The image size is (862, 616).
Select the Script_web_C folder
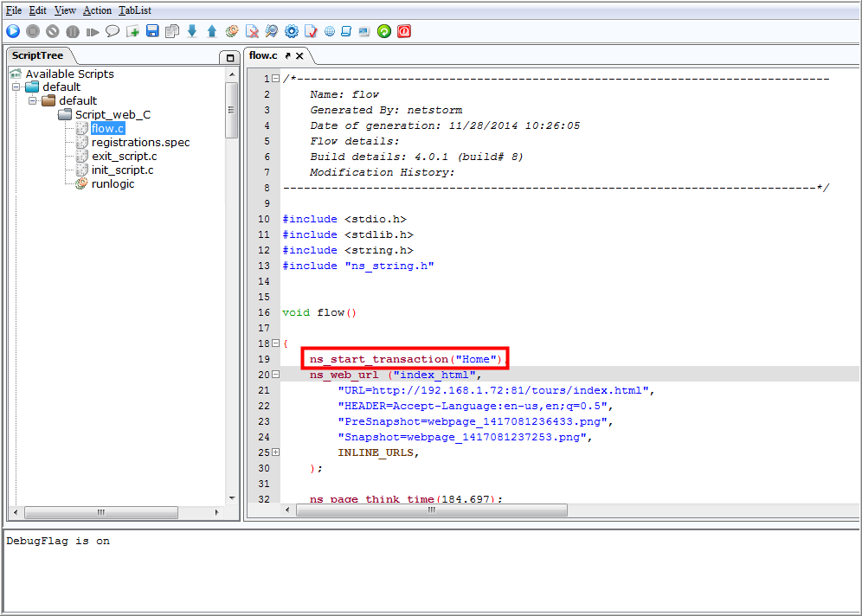click(113, 114)
